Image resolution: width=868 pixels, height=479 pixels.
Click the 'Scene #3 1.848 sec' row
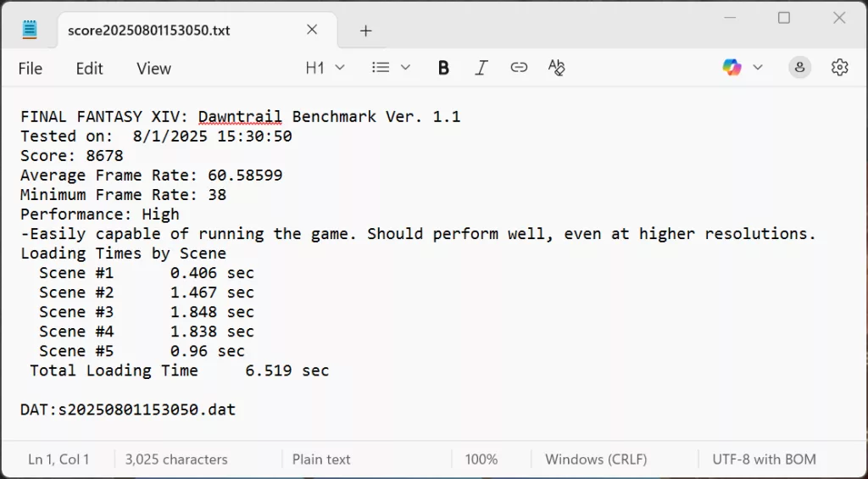tap(147, 312)
